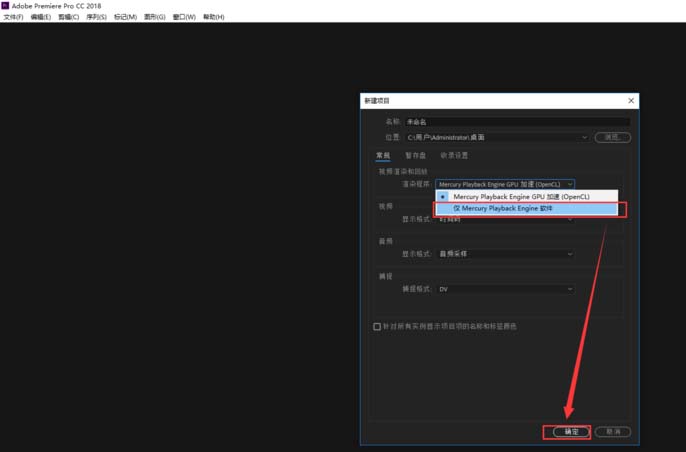Open the project location dropdown
This screenshot has height=452, width=686.
click(x=497, y=137)
